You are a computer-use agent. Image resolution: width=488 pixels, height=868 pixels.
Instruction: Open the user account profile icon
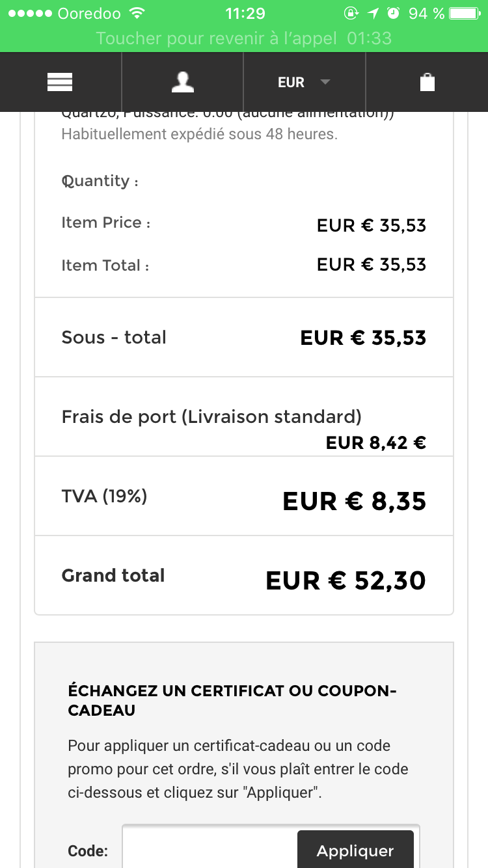pos(183,82)
